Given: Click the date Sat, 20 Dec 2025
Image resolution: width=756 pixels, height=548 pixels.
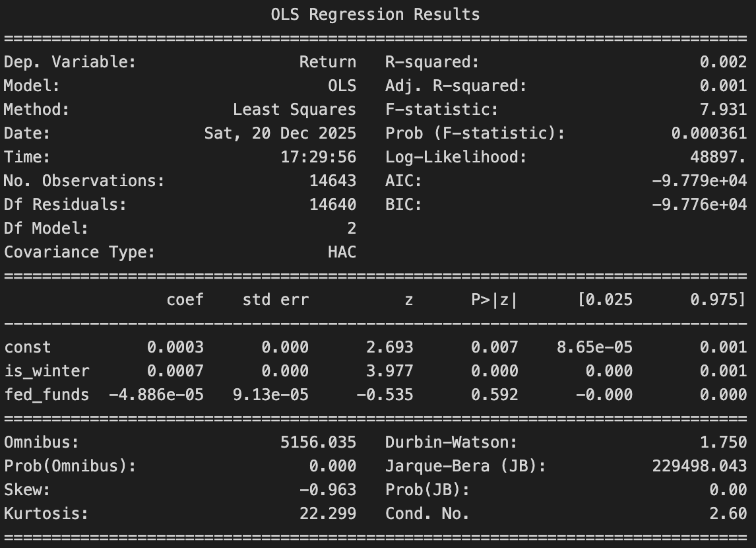Looking at the screenshot, I should point(280,133).
